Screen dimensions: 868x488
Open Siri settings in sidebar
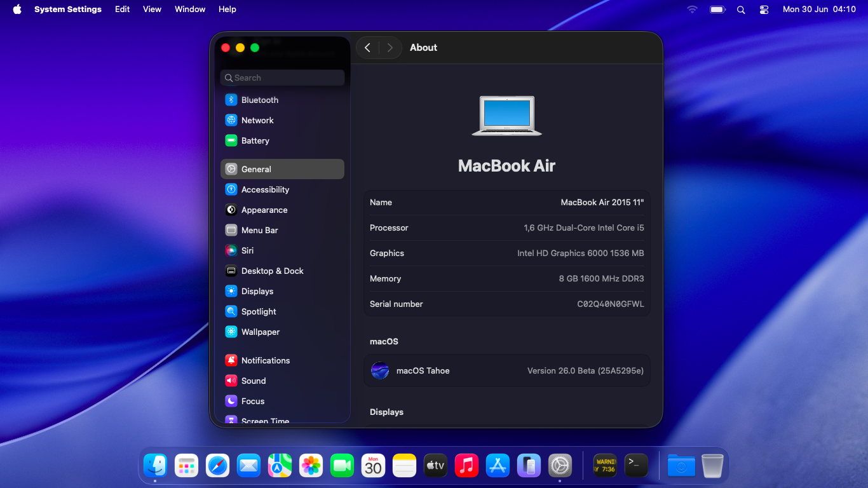282,250
